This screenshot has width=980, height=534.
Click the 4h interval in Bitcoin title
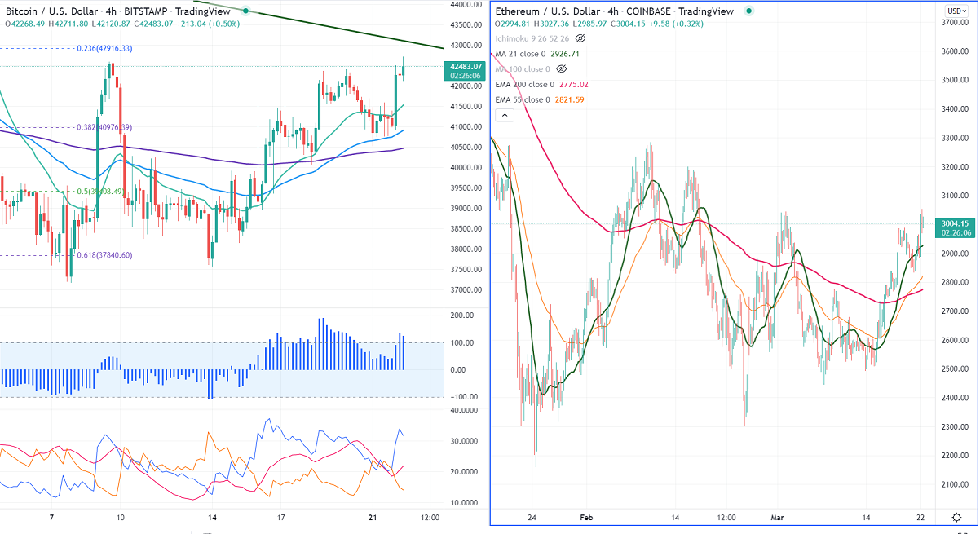pyautogui.click(x=111, y=11)
